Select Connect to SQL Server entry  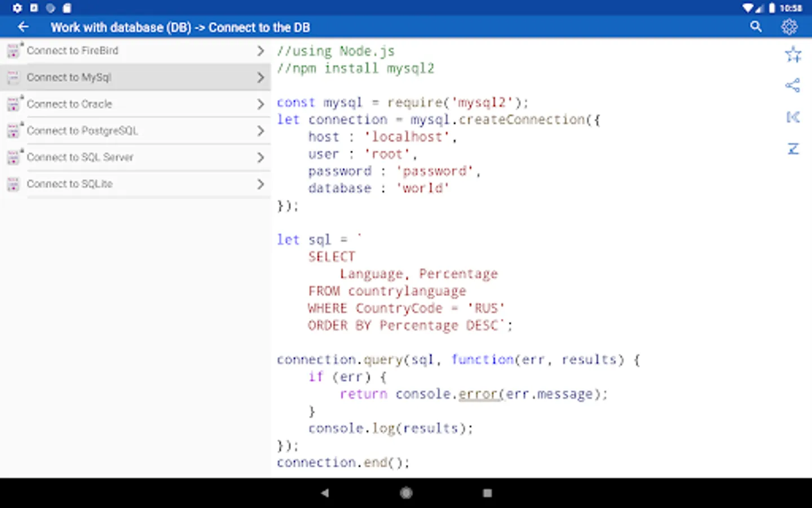[x=80, y=157]
